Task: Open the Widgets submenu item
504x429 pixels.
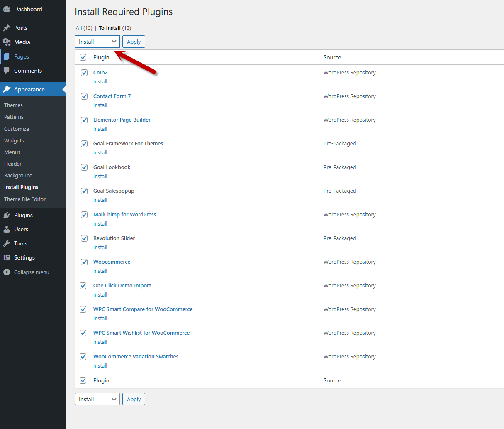Action: click(x=14, y=141)
